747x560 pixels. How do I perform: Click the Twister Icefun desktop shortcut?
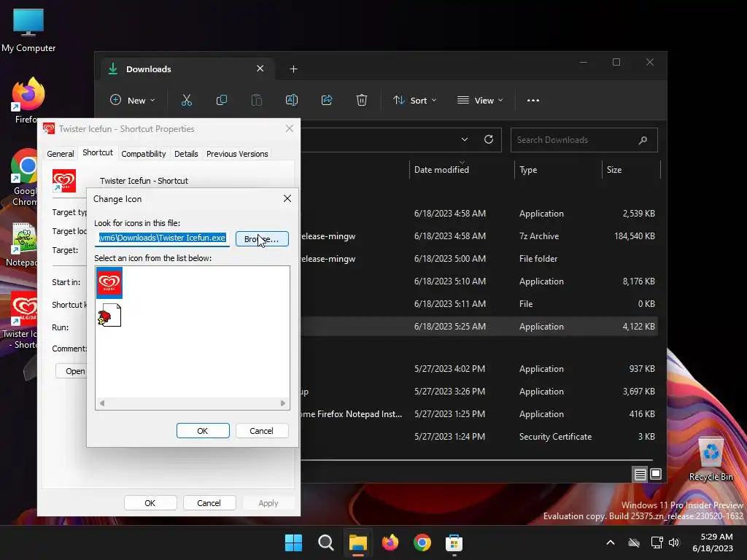[20, 320]
